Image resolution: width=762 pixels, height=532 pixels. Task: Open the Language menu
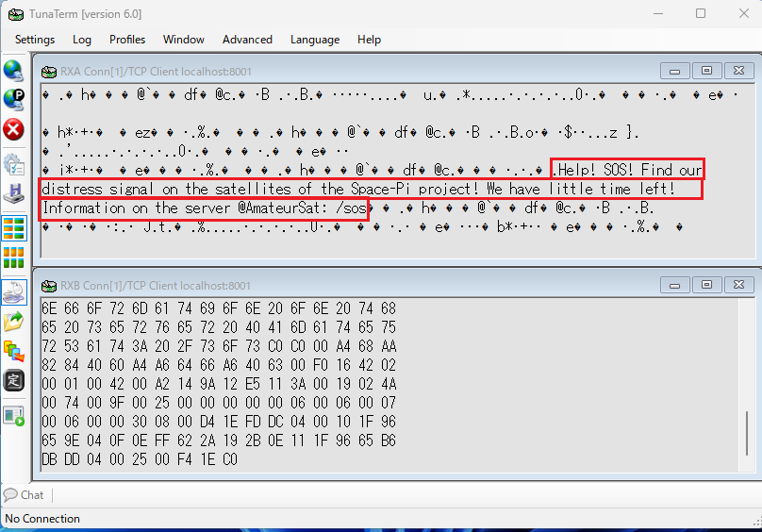tap(315, 40)
